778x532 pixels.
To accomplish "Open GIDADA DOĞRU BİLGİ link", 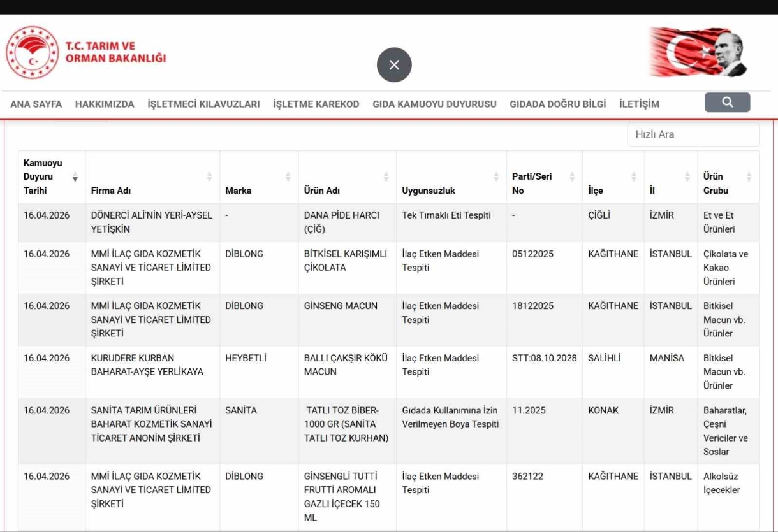I will tap(557, 104).
